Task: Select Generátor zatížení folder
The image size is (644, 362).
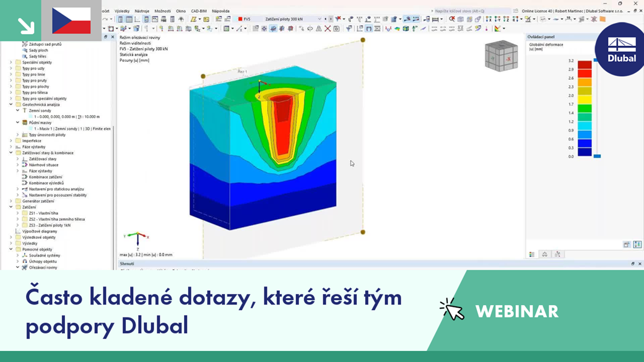Action: point(38,201)
